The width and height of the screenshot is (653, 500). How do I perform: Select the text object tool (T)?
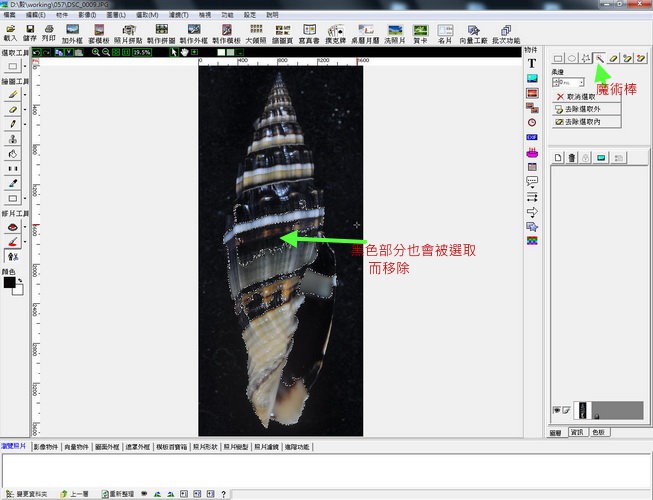[x=531, y=63]
